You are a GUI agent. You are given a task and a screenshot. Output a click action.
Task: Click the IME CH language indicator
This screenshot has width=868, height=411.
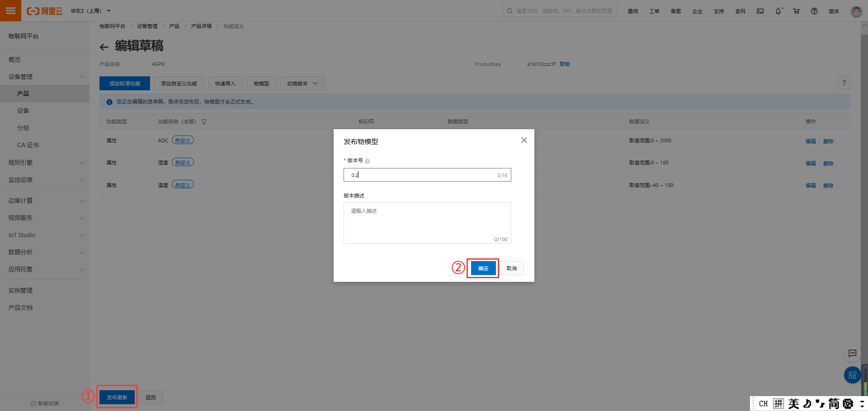point(764,404)
